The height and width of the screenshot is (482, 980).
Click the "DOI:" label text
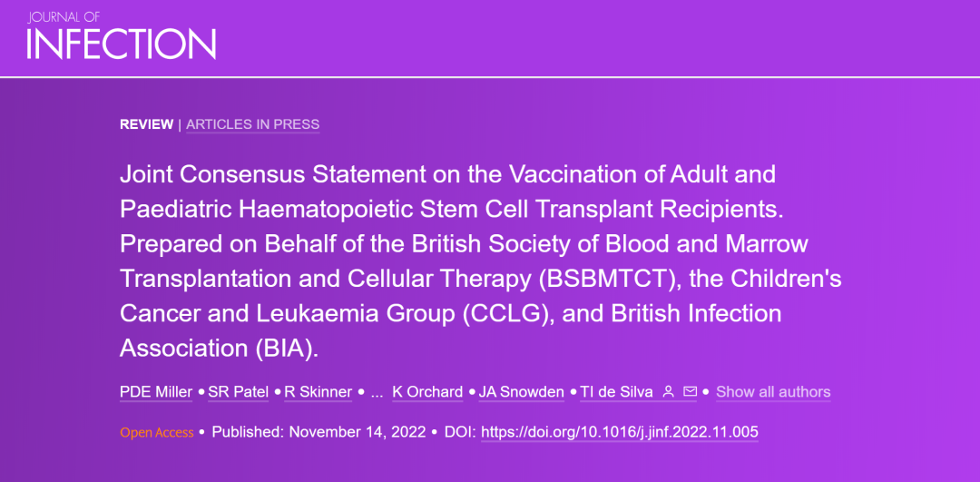461,432
